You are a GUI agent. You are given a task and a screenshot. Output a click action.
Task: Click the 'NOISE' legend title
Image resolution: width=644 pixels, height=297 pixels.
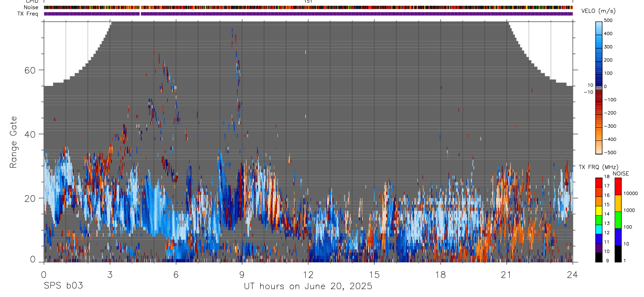pyautogui.click(x=621, y=173)
